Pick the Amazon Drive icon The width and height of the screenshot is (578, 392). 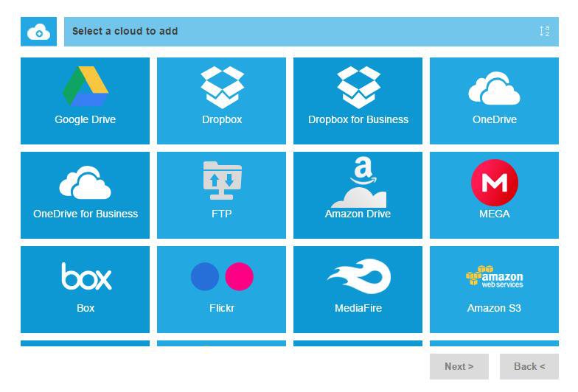(358, 182)
